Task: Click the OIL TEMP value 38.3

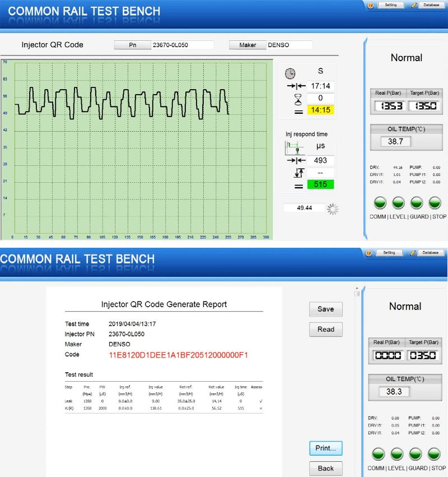Action: click(394, 391)
